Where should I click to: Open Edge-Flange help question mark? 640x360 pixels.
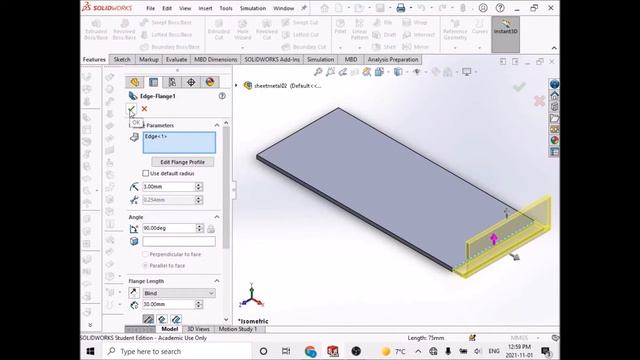222,96
